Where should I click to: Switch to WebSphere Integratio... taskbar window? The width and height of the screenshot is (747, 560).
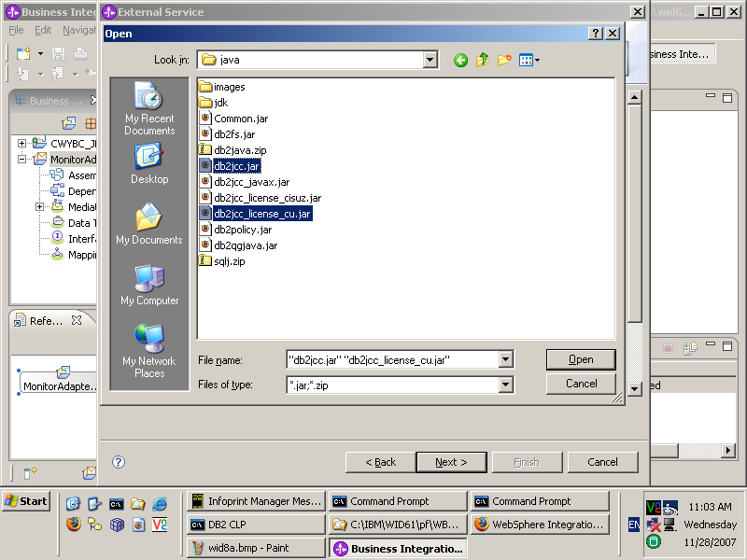(541, 525)
